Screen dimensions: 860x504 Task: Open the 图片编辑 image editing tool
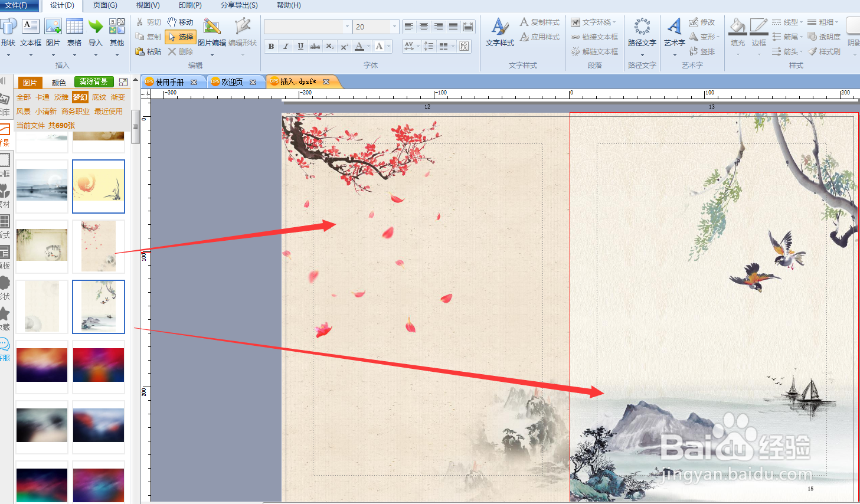[212, 27]
